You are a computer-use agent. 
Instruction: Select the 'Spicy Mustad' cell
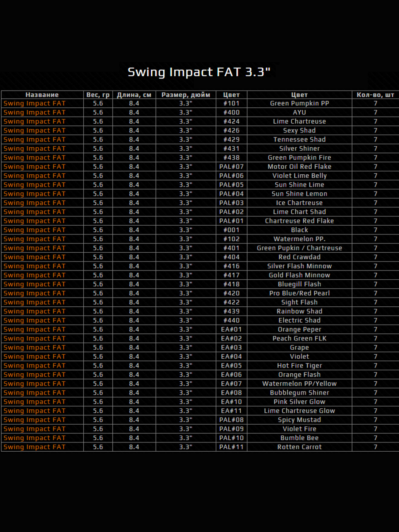tap(300, 420)
